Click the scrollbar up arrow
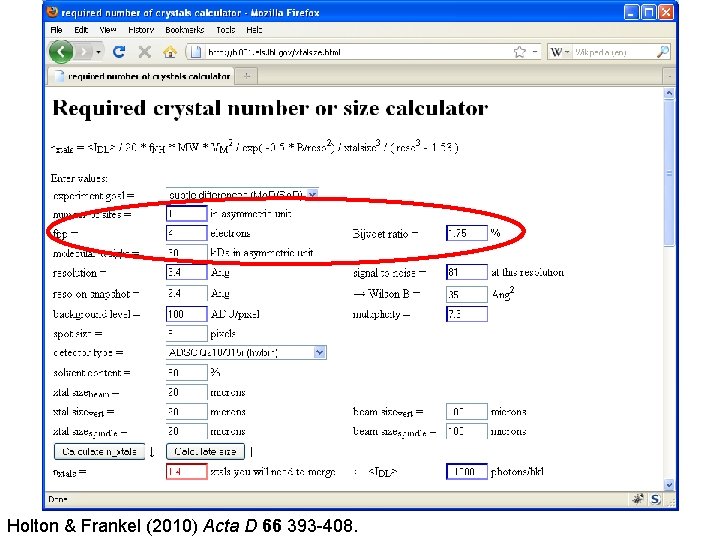Image resolution: width=720 pixels, height=540 pixels. [x=669, y=93]
